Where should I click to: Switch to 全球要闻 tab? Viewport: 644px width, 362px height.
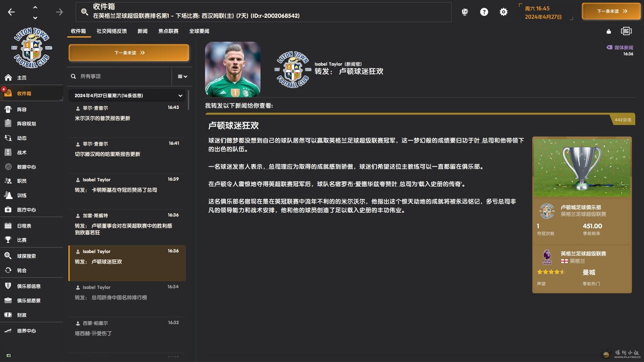[x=199, y=31]
